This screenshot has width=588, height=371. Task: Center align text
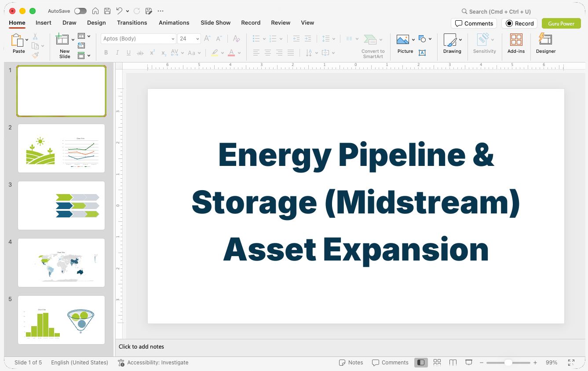[268, 53]
